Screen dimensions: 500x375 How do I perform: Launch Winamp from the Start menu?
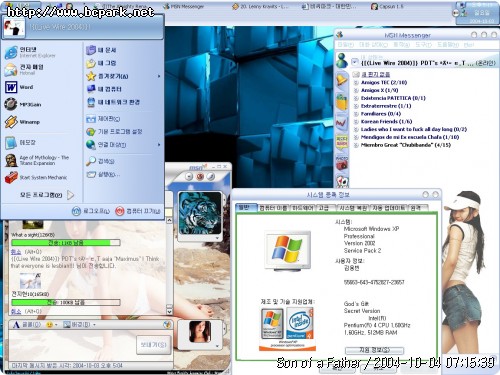tap(22, 122)
